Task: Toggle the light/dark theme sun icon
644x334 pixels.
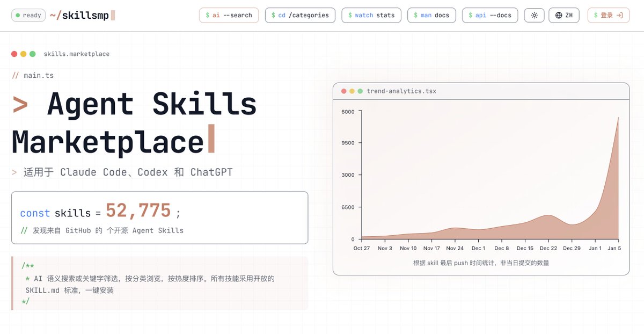Action: click(534, 15)
